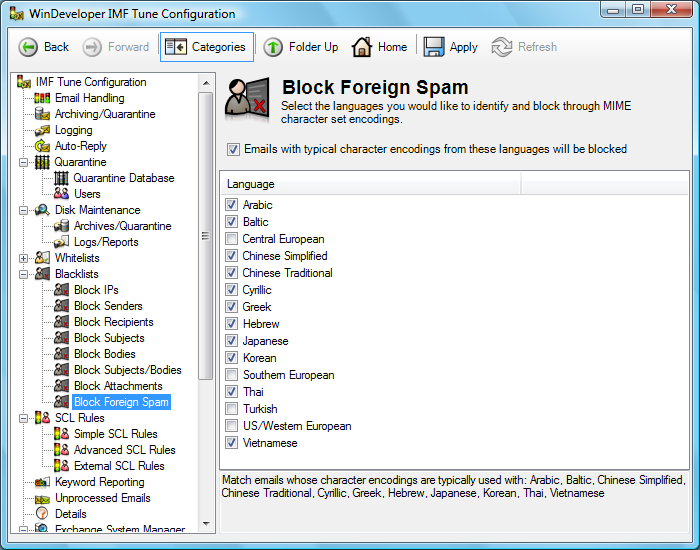Check the Turkish checkbox
The image size is (700, 550).
point(231,408)
